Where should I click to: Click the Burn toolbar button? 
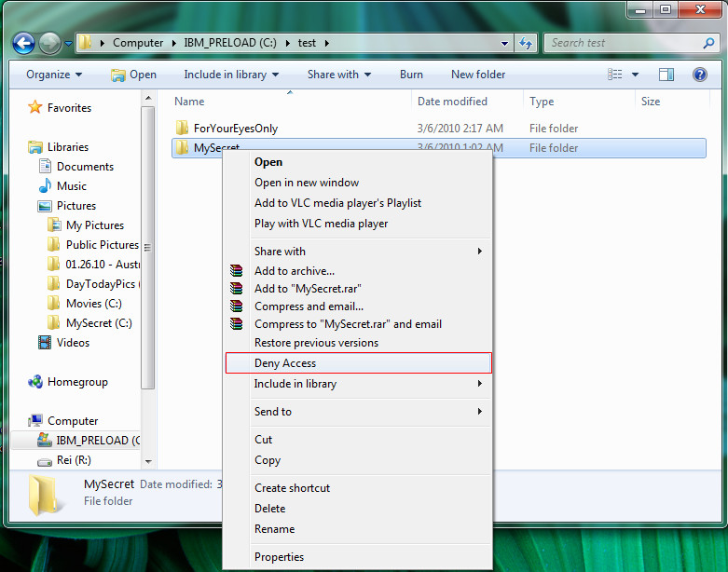pos(411,75)
